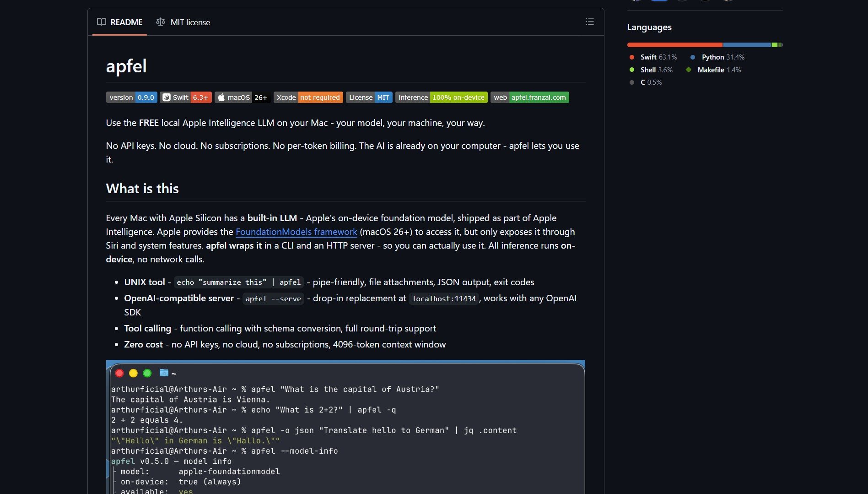Open the README outline list icon
The width and height of the screenshot is (868, 494).
(589, 22)
